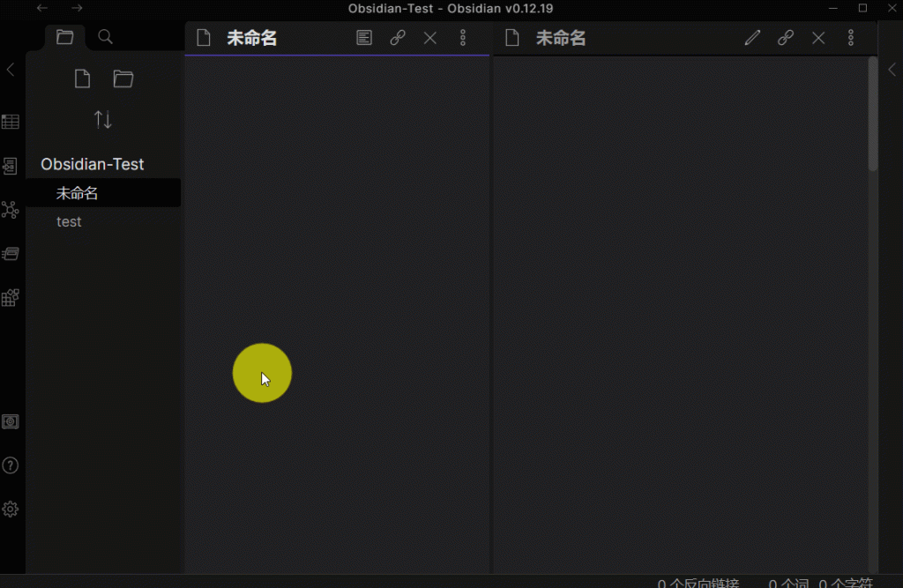Switch left pane to preview mode

click(364, 38)
